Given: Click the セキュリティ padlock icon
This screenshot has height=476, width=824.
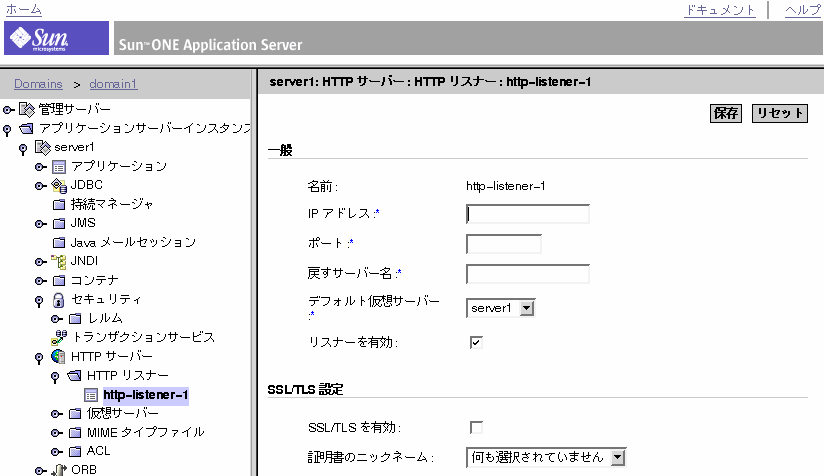Looking at the screenshot, I should click(x=59, y=300).
